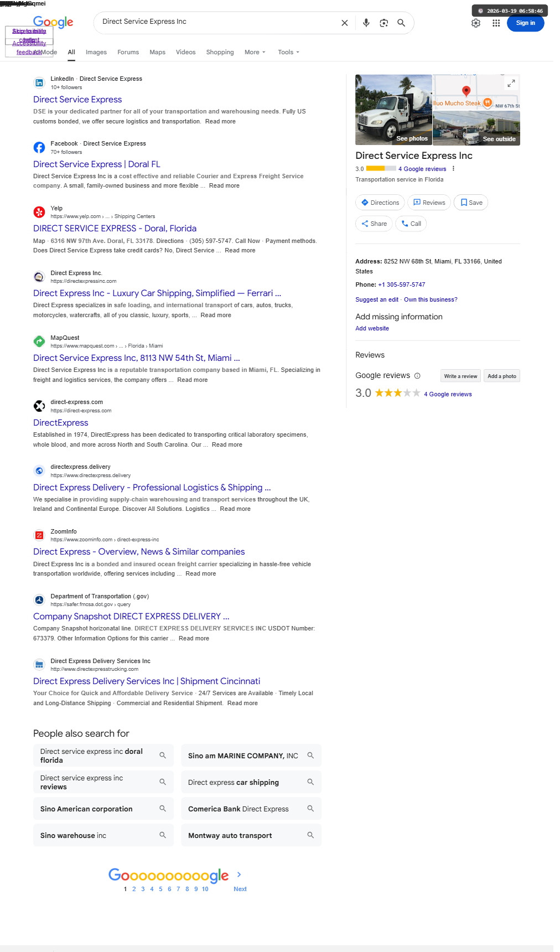Viewport: 560px width, 952px height.
Task: Save the business to your list
Action: [471, 203]
